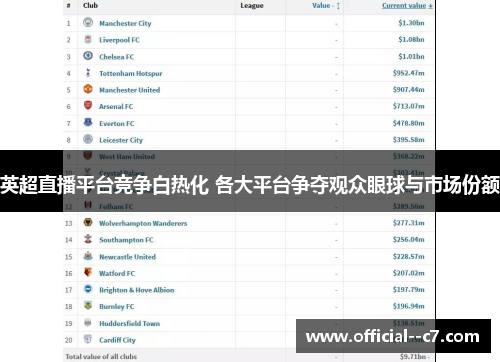Click the Huddersfield Town club crest
This screenshot has width=500, height=362.
pos(88,322)
